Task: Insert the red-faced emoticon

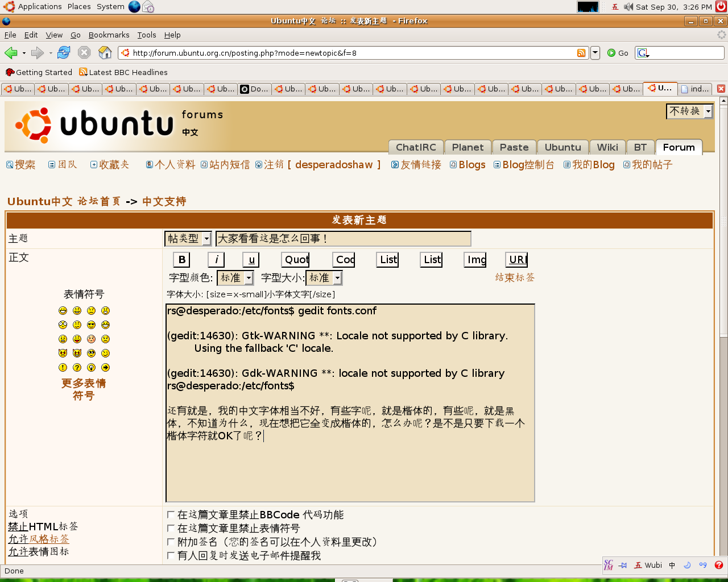Action: 91,339
